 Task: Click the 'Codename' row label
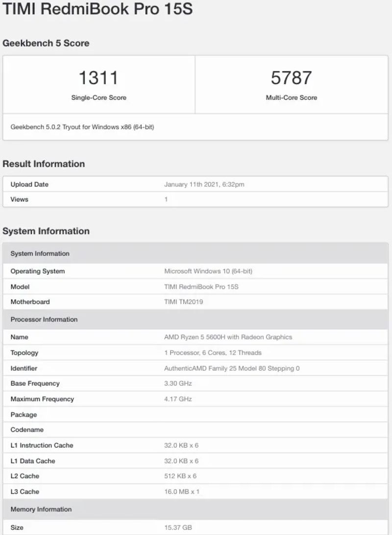(27, 430)
